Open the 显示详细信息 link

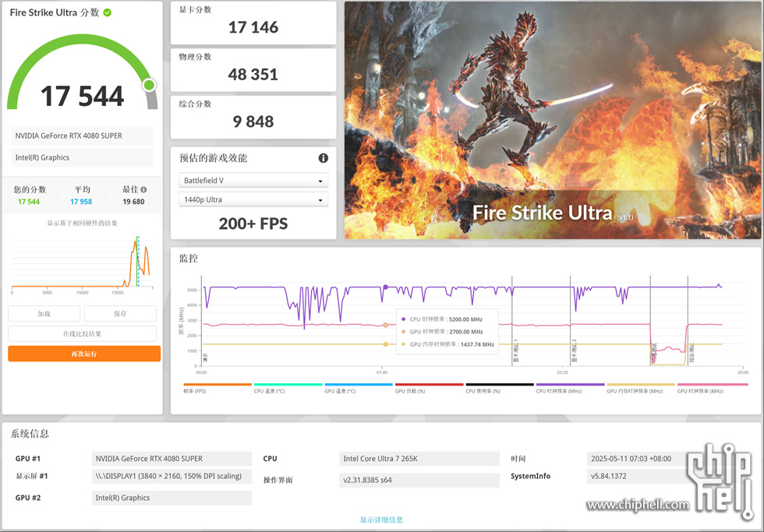click(381, 520)
